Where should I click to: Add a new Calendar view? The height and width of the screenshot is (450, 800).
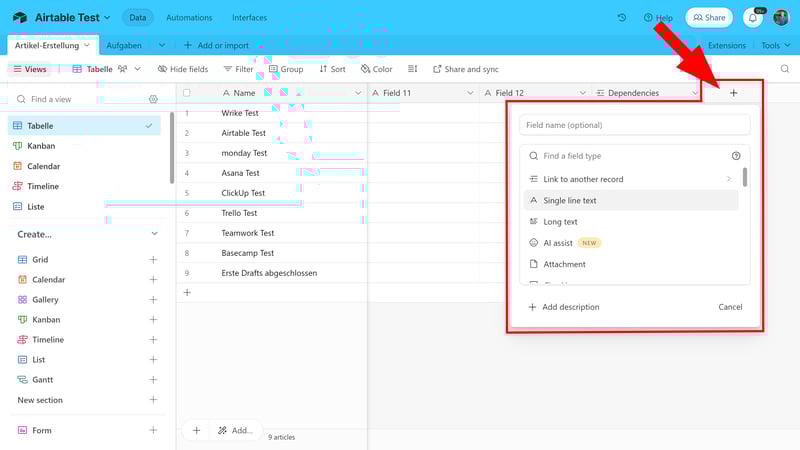[153, 280]
